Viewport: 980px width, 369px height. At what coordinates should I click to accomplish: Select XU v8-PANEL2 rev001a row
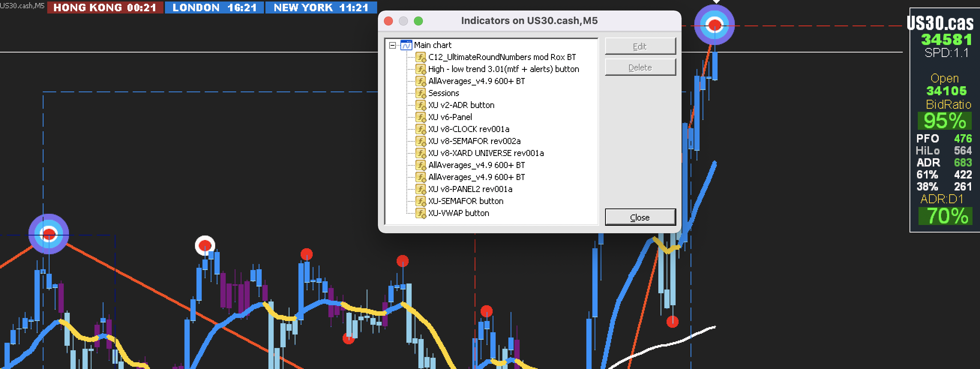point(470,189)
